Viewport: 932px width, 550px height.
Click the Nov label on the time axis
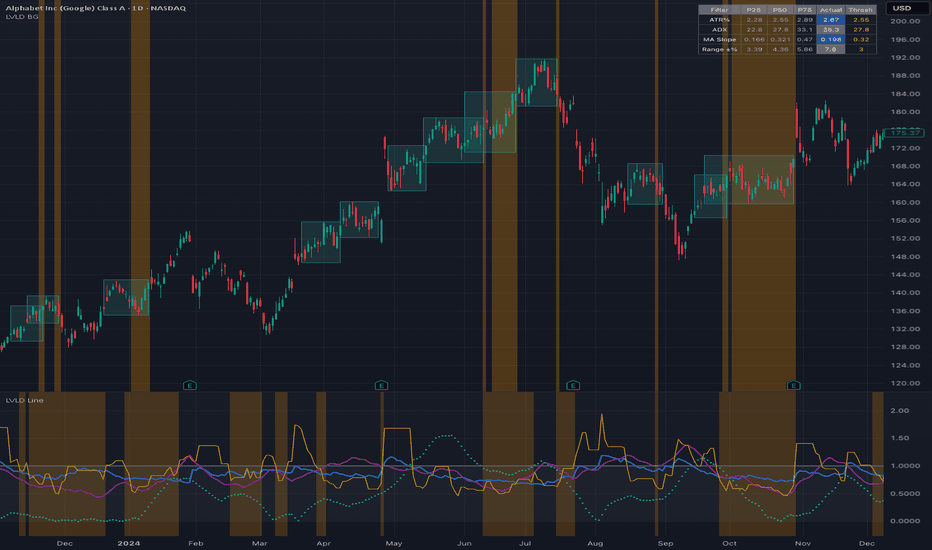803,543
